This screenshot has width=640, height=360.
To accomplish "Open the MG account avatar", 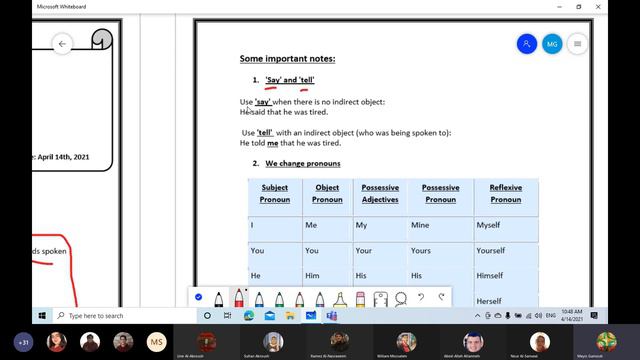I will tap(552, 44).
